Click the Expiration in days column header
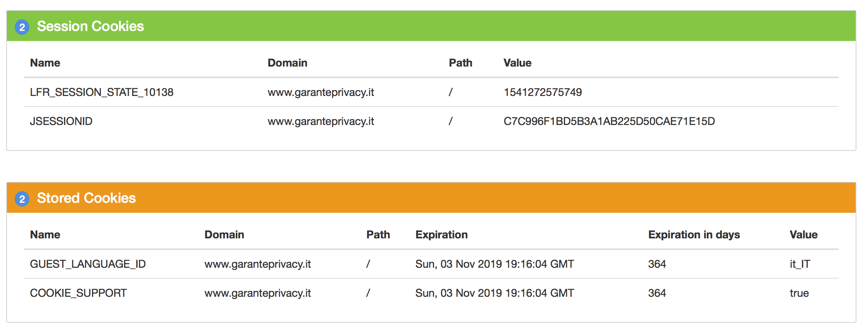The width and height of the screenshot is (868, 332). pyautogui.click(x=694, y=235)
